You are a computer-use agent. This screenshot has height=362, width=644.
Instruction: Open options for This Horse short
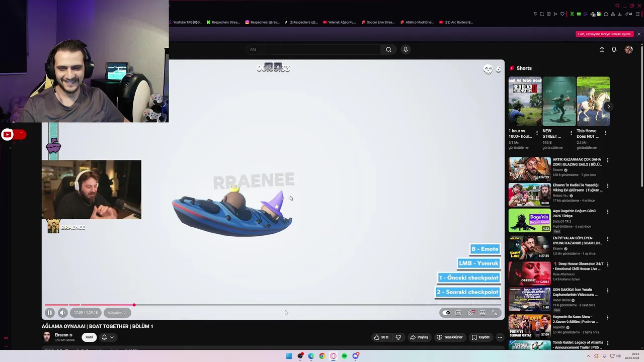[605, 133]
